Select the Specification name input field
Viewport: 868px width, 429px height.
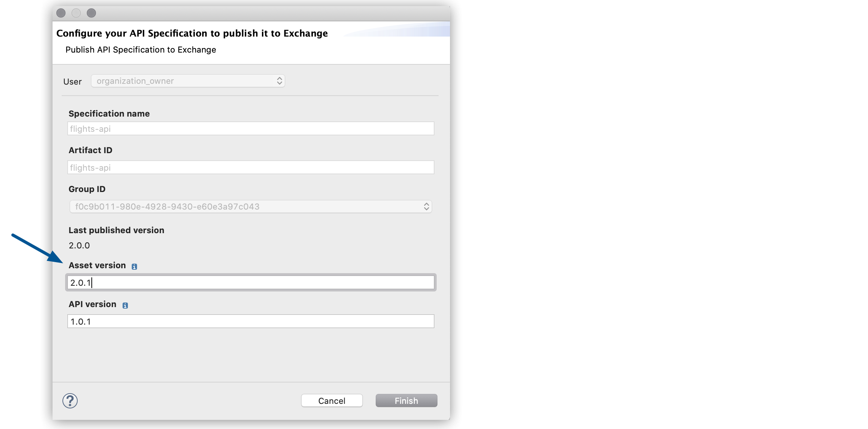click(x=250, y=129)
